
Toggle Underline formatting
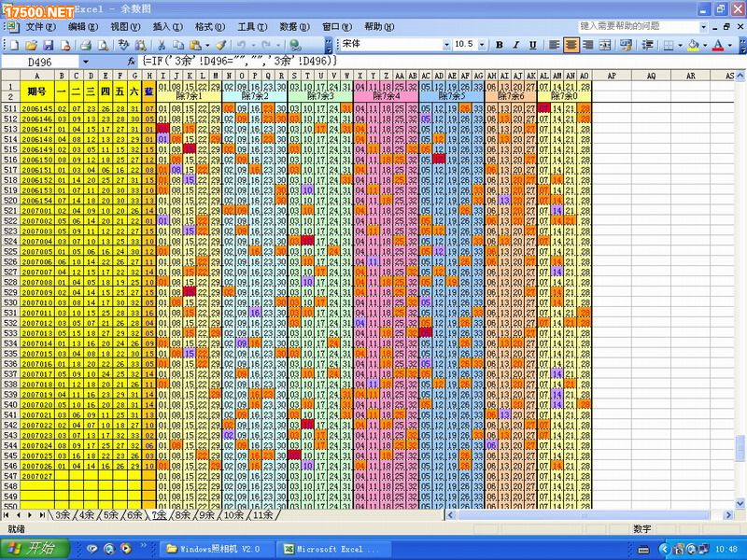click(532, 45)
